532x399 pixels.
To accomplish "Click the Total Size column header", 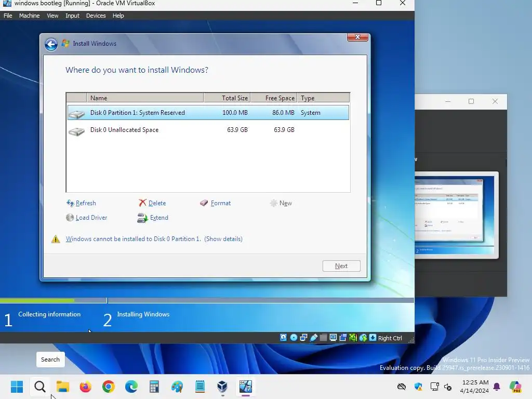I will [x=227, y=98].
